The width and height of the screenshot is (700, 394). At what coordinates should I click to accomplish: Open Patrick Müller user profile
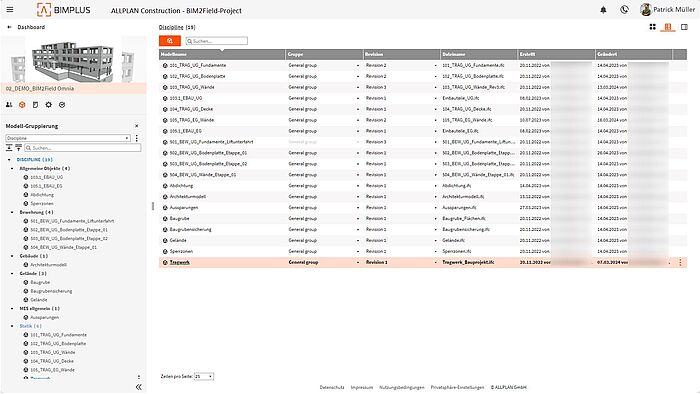coord(667,9)
